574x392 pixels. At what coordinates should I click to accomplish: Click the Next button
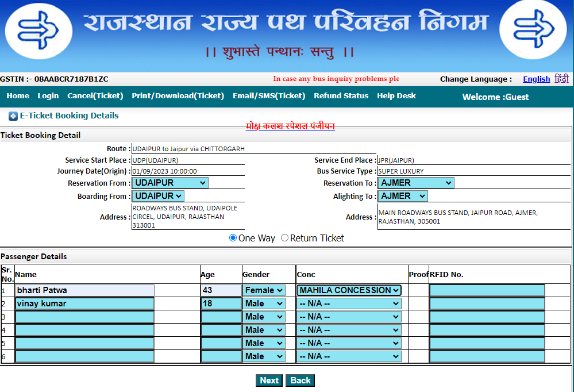pos(269,380)
